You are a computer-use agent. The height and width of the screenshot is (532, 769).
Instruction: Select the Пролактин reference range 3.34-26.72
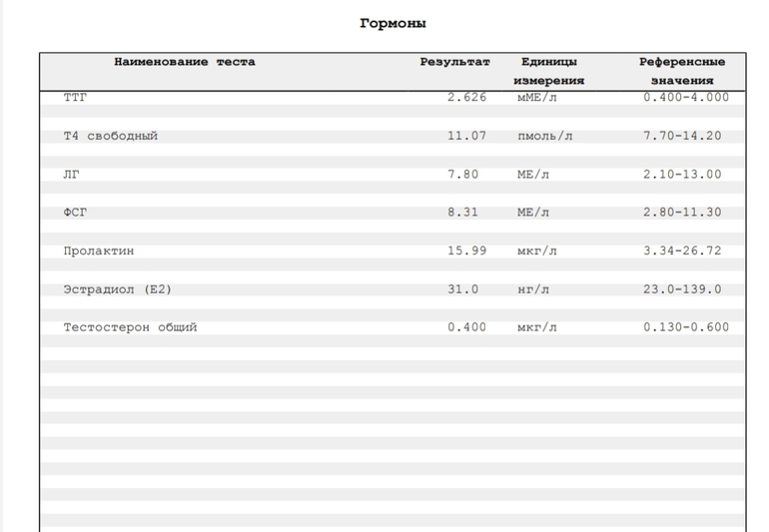[682, 251]
